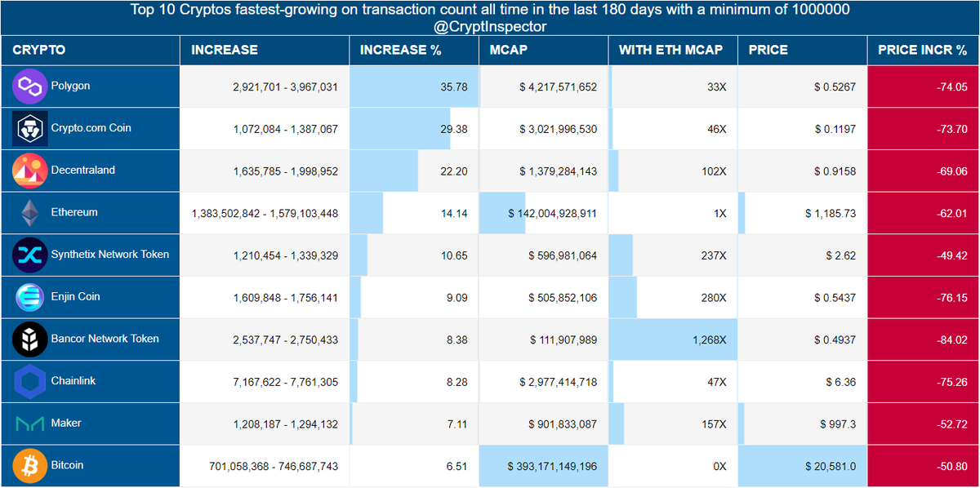
Task: Select the Decentraland name text
Action: [x=82, y=170]
